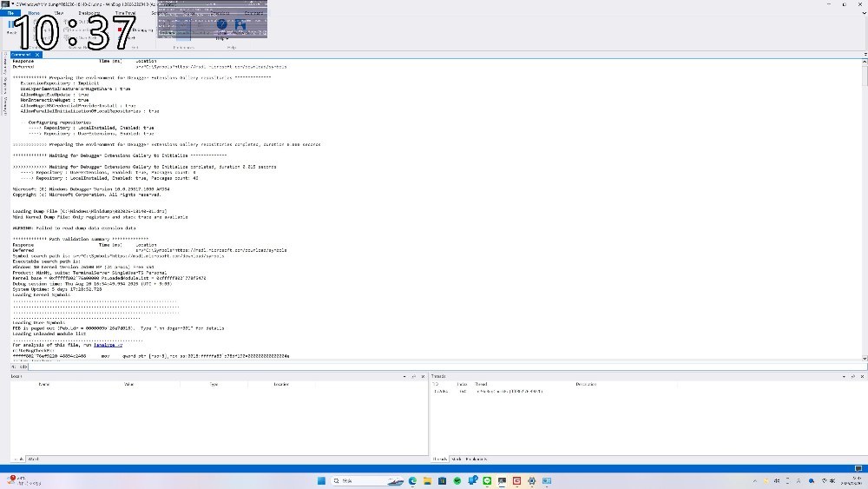Toggle pin on the Locals panel
This screenshot has width=868, height=489.
click(413, 377)
